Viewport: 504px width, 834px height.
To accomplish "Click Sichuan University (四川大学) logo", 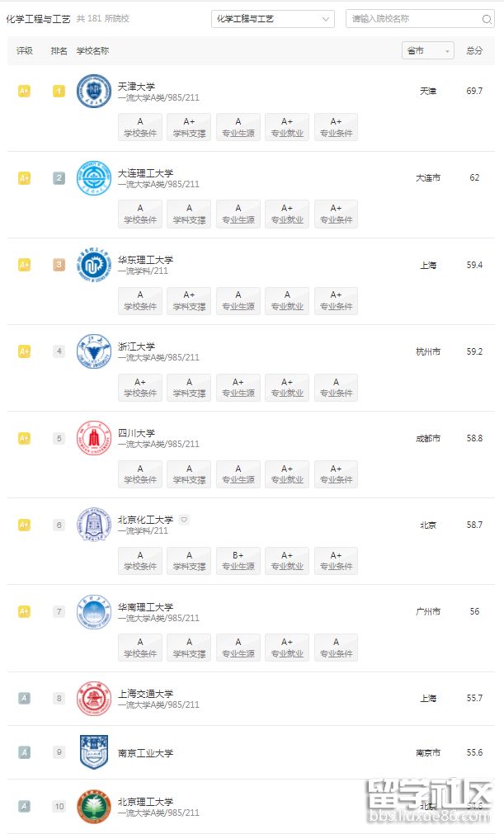I will click(x=94, y=438).
